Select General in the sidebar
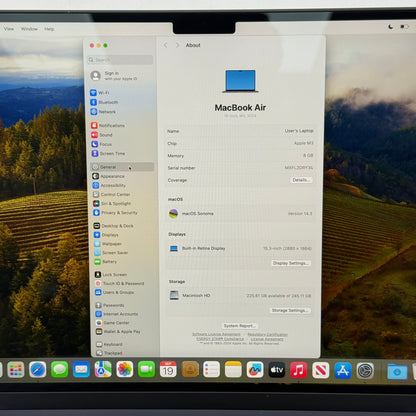 122,167
